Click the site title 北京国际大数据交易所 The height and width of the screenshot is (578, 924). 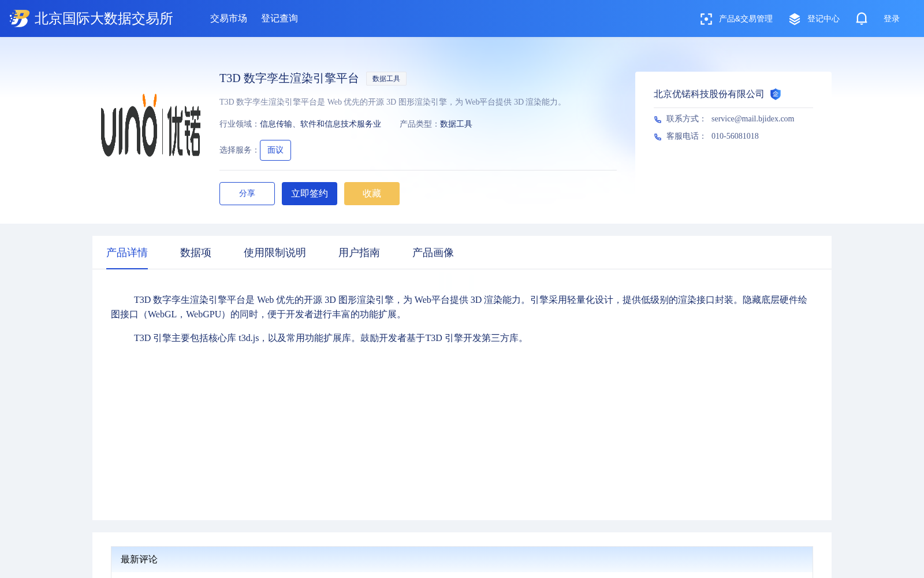(x=104, y=18)
